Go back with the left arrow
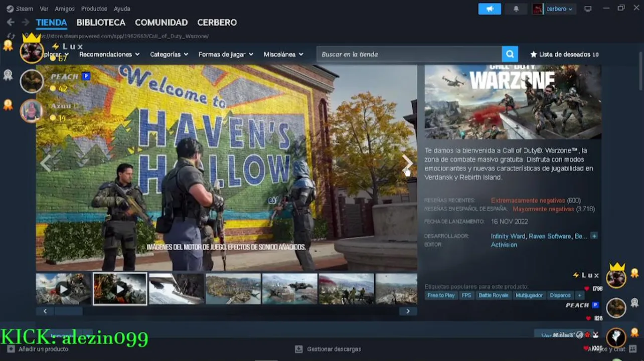 coord(11,22)
